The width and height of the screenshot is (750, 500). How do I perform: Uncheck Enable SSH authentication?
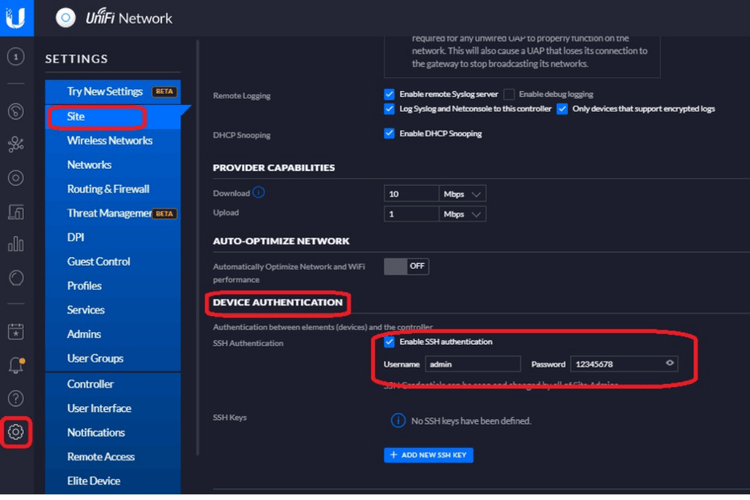389,342
